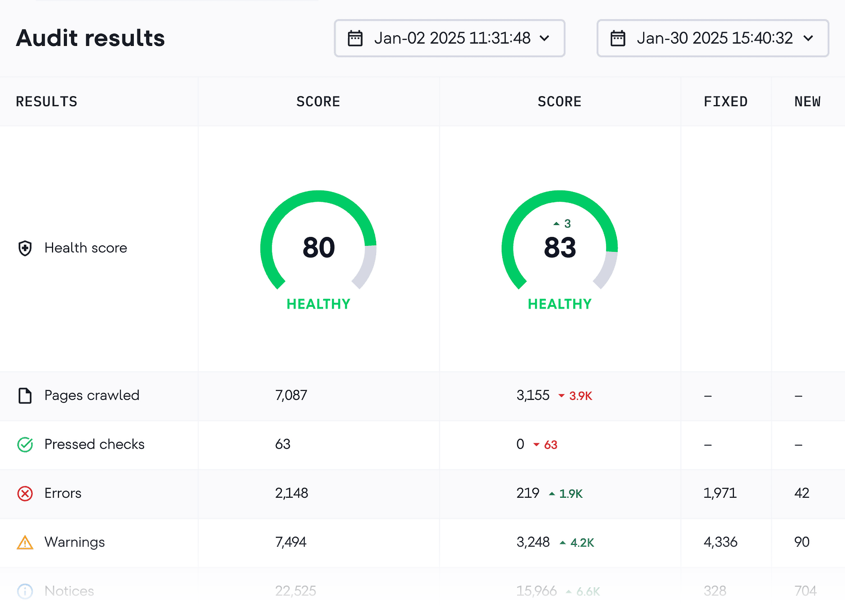845x616 pixels.
Task: Click the 22,525 notices value
Action: [x=295, y=591]
